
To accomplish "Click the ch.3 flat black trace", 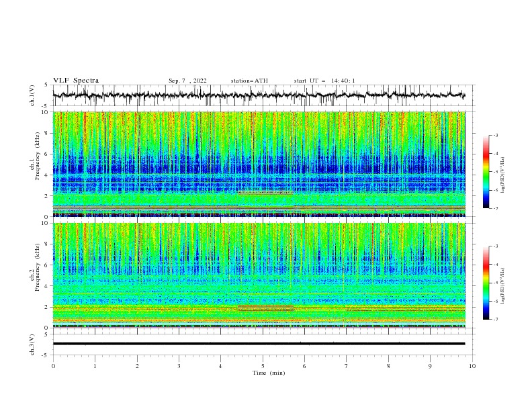I will 259,344.
